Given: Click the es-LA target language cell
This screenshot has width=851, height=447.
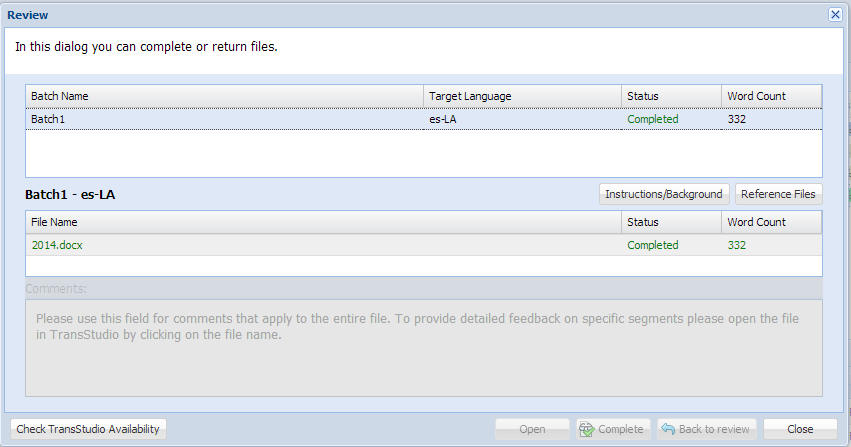Looking at the screenshot, I should [443, 119].
